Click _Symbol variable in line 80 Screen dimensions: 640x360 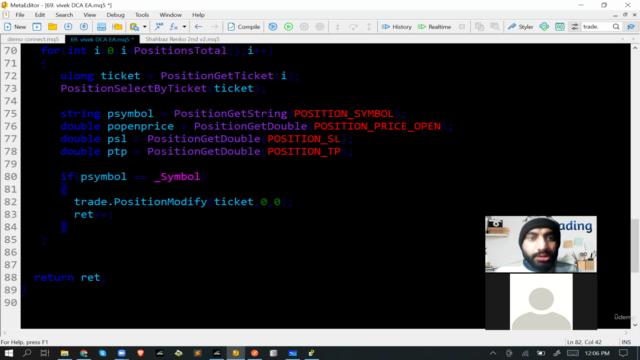(x=177, y=177)
